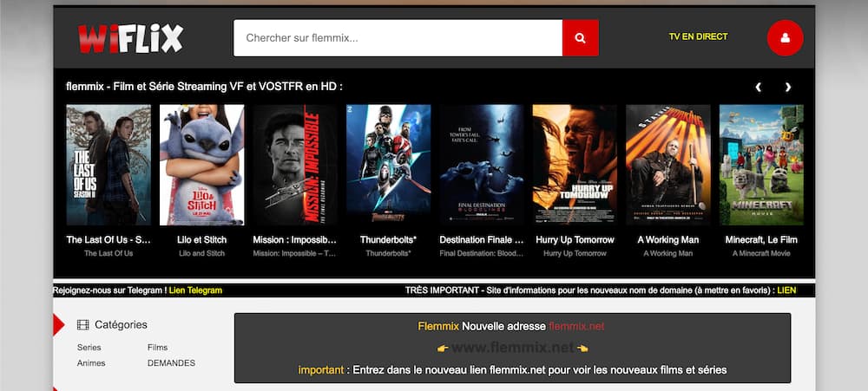Go to previous carousel slide arrow
The width and height of the screenshot is (868, 391).
(759, 87)
